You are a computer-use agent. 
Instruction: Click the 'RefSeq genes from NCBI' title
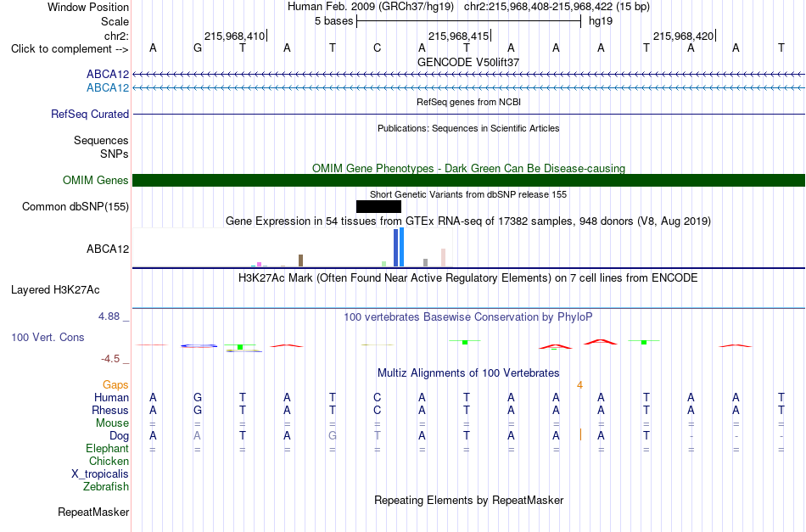tap(468, 102)
